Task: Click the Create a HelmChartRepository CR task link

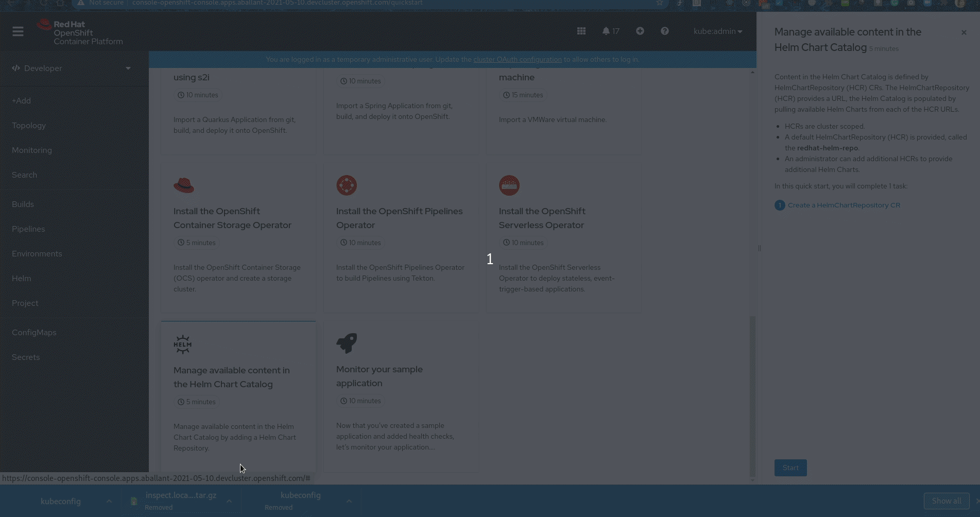Action: 844,205
